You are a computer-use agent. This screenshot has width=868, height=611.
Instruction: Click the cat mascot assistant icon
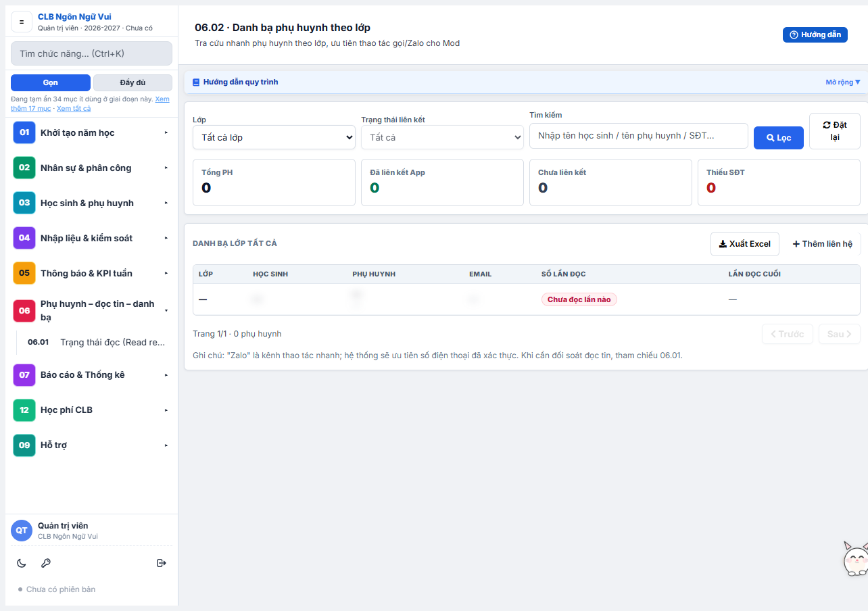click(855, 558)
